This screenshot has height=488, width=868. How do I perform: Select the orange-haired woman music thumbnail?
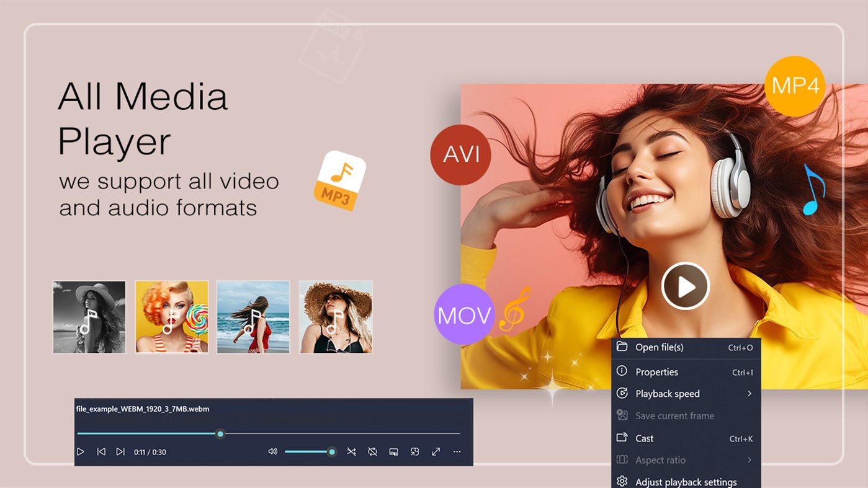click(171, 316)
